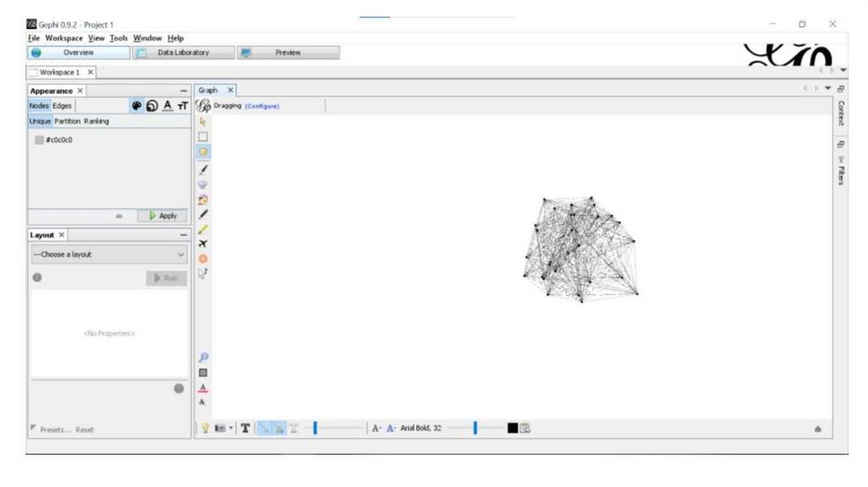Open the Choose a layout dropdown
Viewport: 868px width, 487px height.
tap(109, 255)
